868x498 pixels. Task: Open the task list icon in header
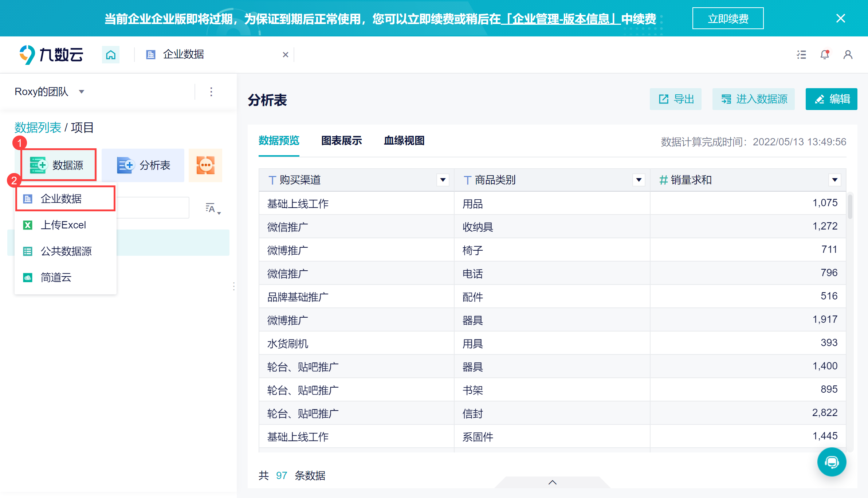[801, 55]
